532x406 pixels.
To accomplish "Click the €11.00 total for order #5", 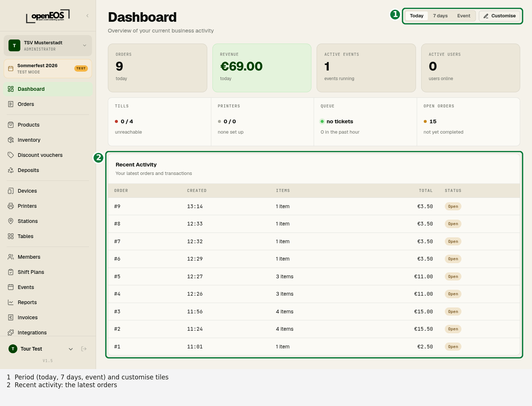I will point(423,276).
